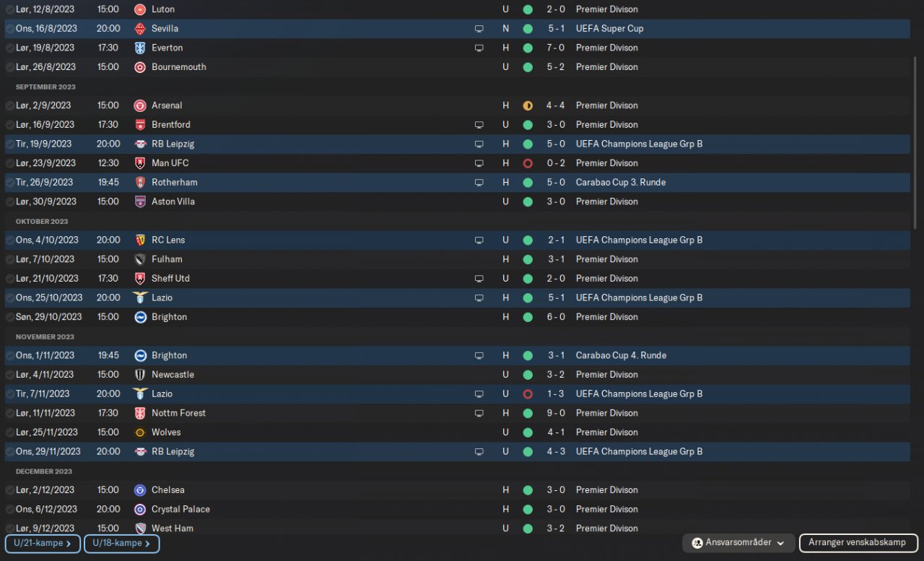Toggle the check circle beside Ons, 4/10/2023

pos(10,240)
